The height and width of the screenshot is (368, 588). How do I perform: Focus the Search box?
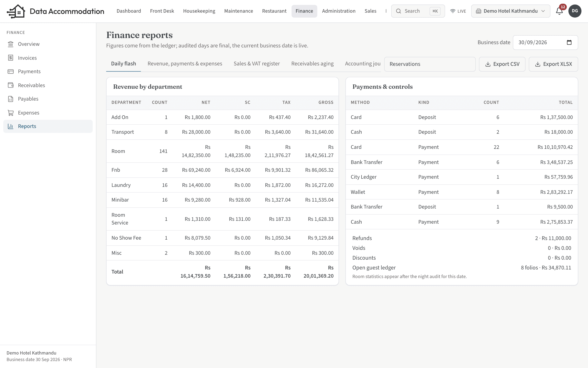[x=418, y=11]
